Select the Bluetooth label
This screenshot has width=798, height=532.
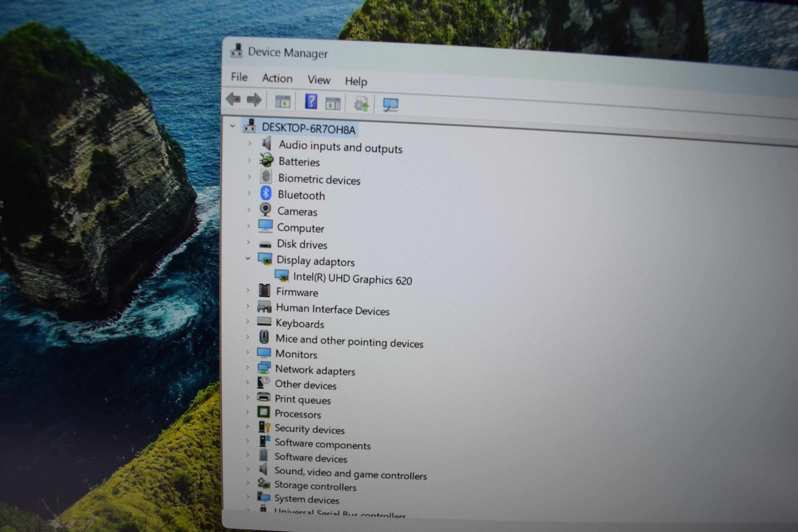pos(301,195)
